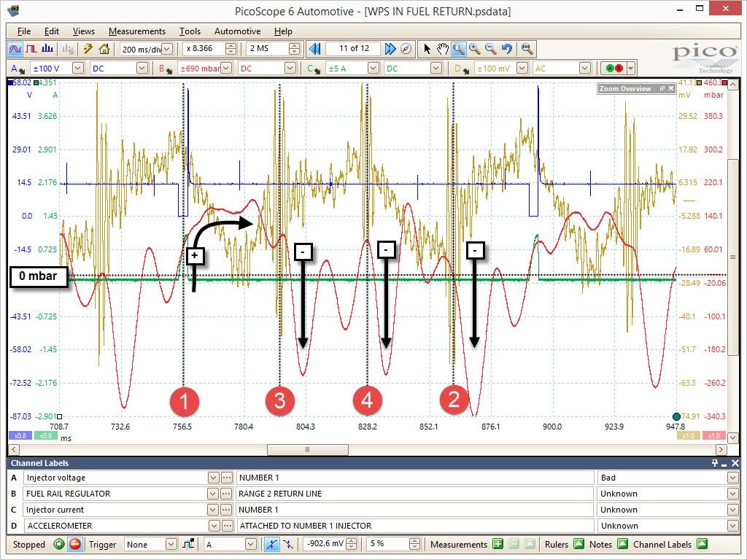Open the Help menu
The width and height of the screenshot is (747, 560).
[283, 31]
